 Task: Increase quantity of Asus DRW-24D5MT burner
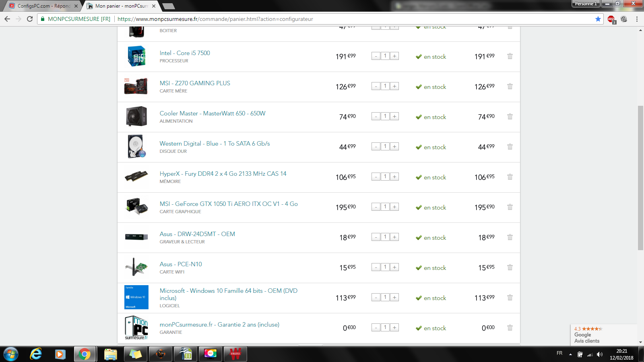point(394,237)
